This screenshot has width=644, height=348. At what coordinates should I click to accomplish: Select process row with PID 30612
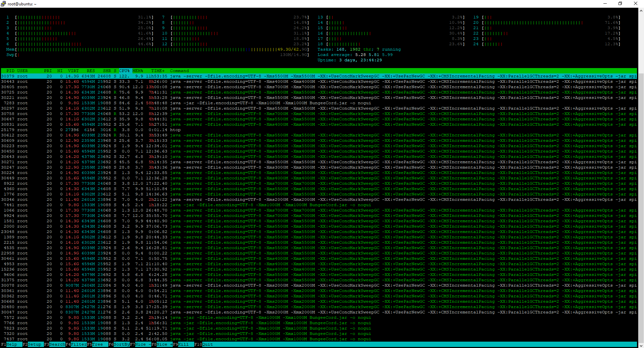319,135
